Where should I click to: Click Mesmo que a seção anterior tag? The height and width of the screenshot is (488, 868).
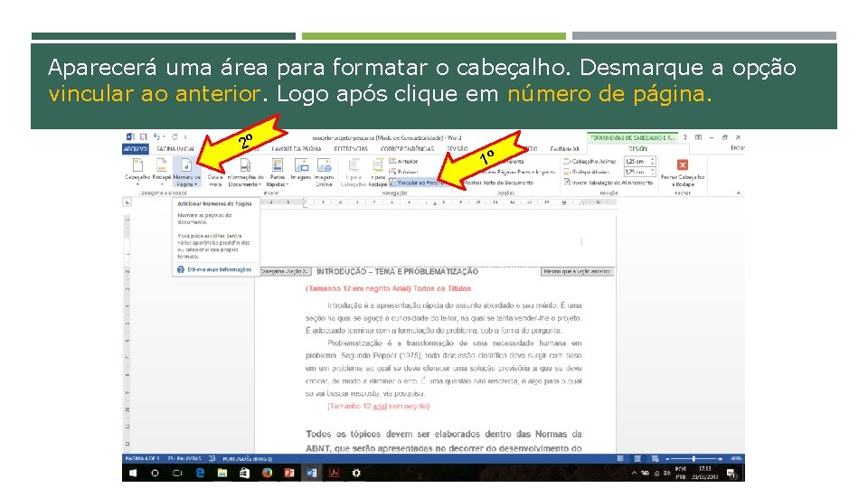point(577,272)
